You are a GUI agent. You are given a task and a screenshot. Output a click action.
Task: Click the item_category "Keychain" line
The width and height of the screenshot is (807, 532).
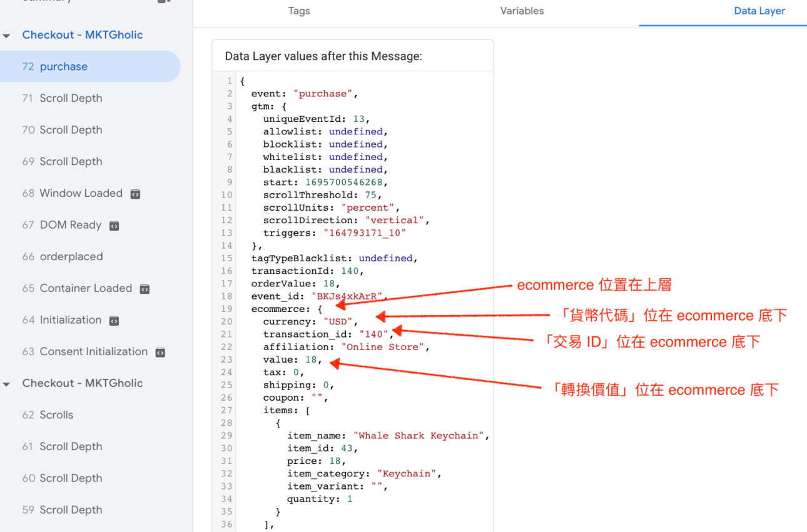[365, 473]
